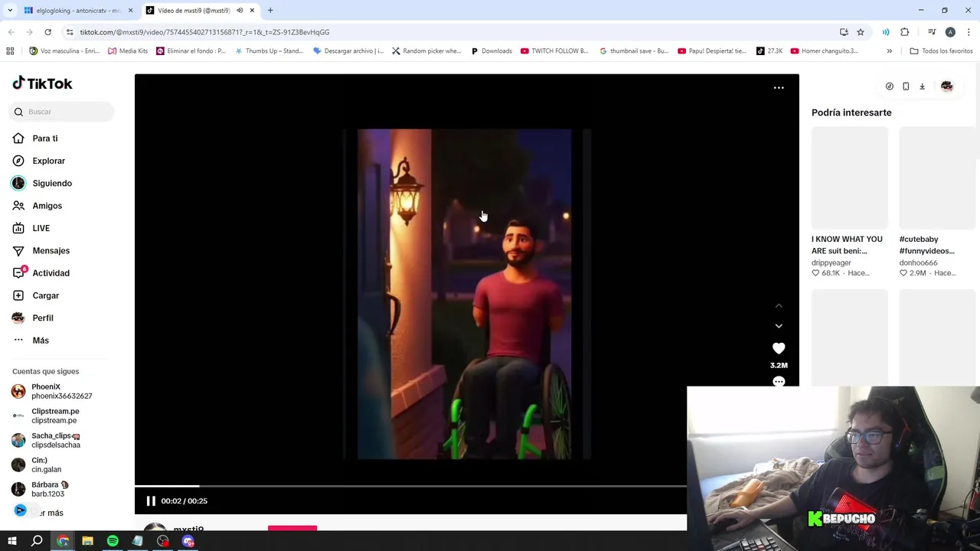Screen dimensions: 980x551
Task: Open the TWITCH FOLLOW B... bookmark
Action: (x=554, y=51)
